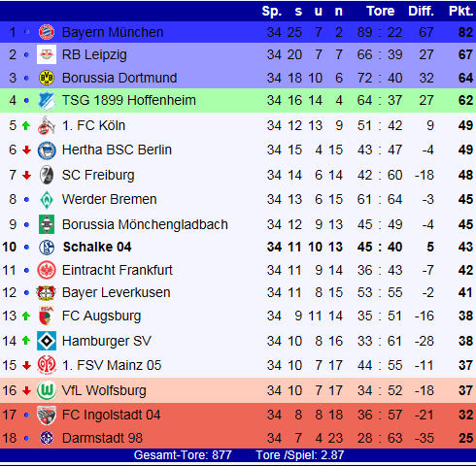Click the 1. FSV Mainz 05 logo

pyautogui.click(x=47, y=365)
